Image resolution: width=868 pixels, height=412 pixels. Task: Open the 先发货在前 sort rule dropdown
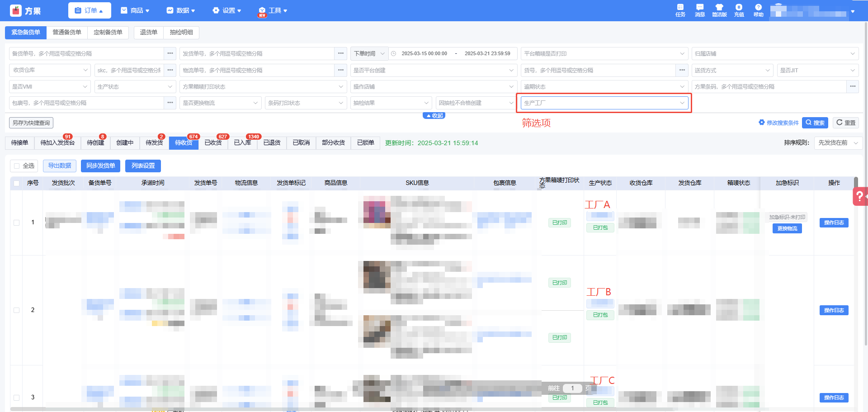point(839,143)
